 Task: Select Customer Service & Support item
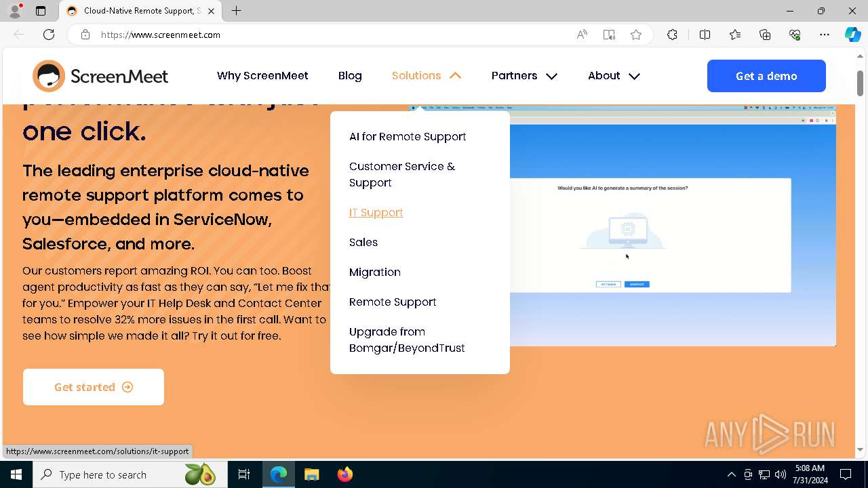(x=402, y=174)
